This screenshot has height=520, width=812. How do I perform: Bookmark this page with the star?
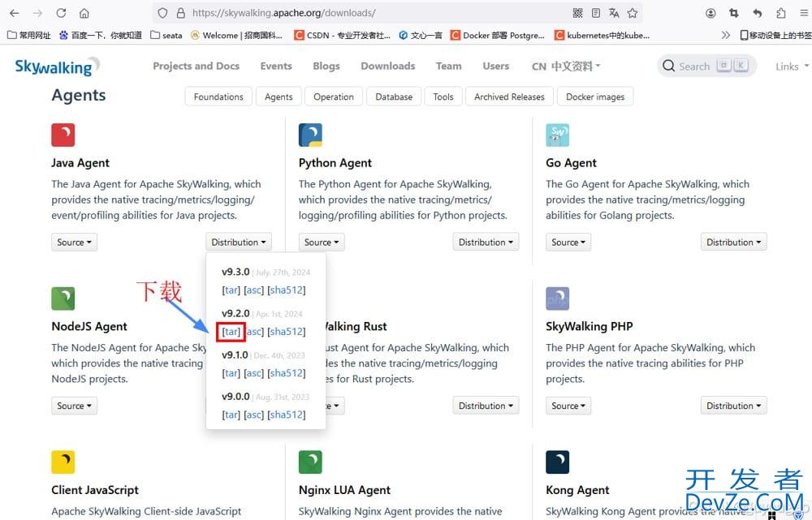pyautogui.click(x=633, y=13)
